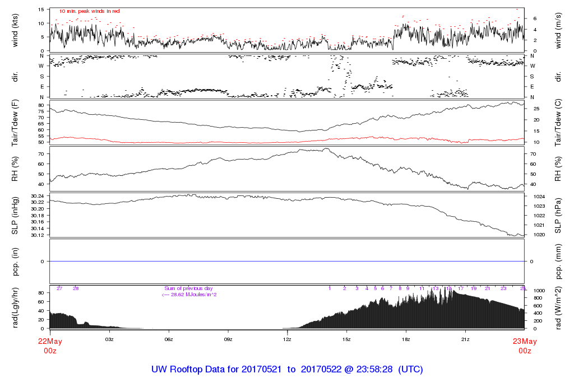The width and height of the screenshot is (574, 392).
Task: Click the "28.62 MJoules/m^2" value
Action: tap(194, 295)
